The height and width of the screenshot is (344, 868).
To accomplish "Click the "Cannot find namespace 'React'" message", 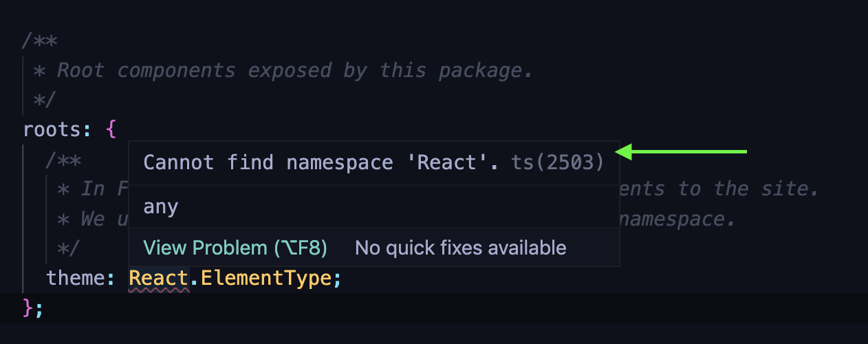I will tap(321, 162).
